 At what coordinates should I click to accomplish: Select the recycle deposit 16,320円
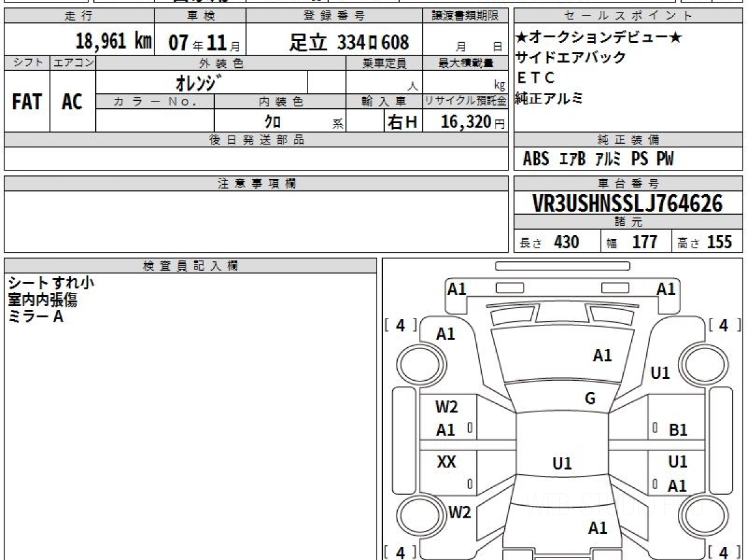click(x=472, y=122)
